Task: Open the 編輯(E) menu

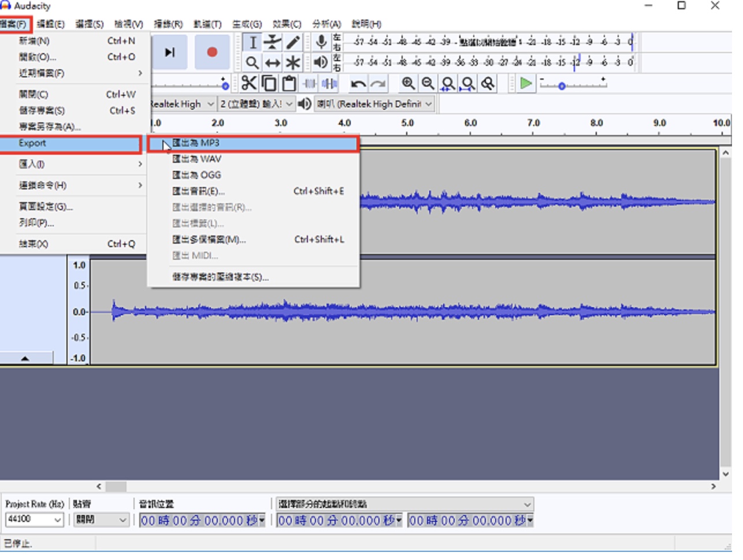Action: pos(51,24)
